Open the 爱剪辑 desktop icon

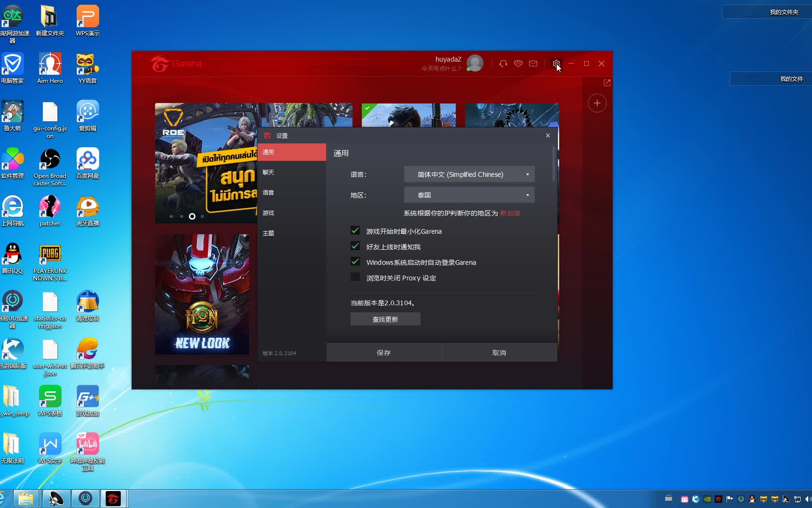coord(87,116)
